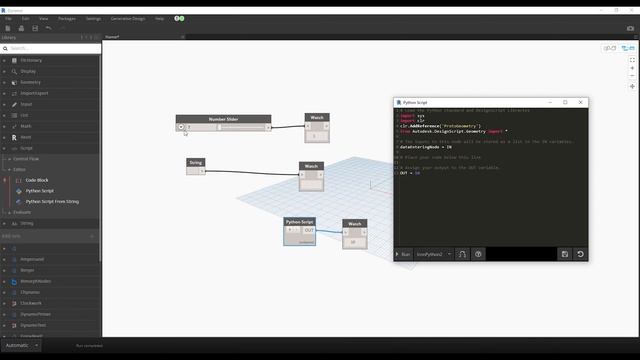Click the Zoom to Fit icon
The width and height of the screenshot is (640, 360).
pyautogui.click(x=632, y=60)
